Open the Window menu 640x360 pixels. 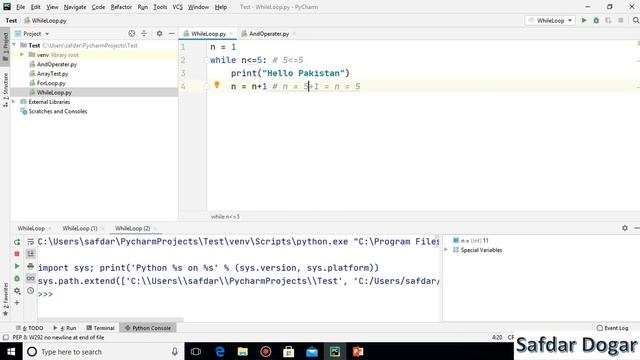coord(198,7)
